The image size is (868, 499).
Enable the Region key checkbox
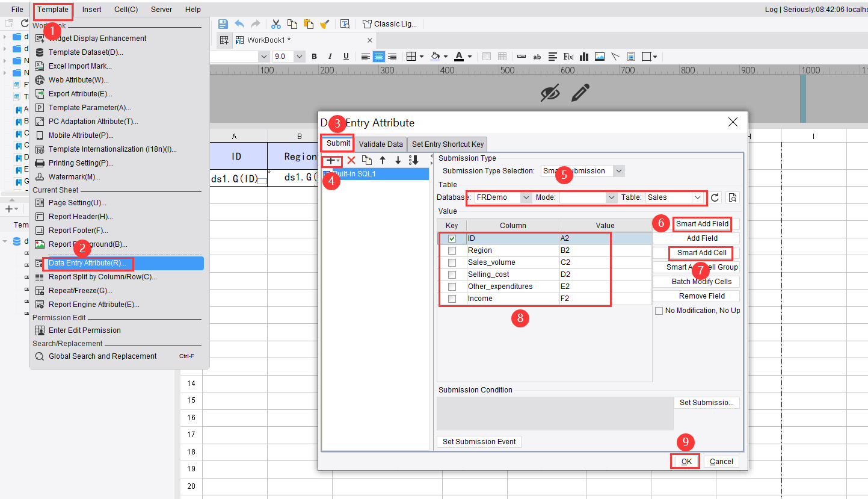452,250
